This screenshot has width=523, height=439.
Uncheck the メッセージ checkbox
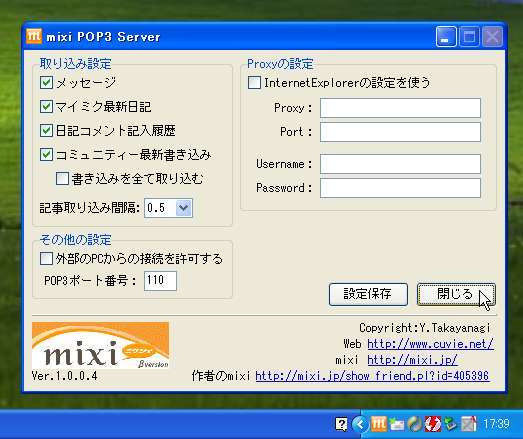(46, 83)
